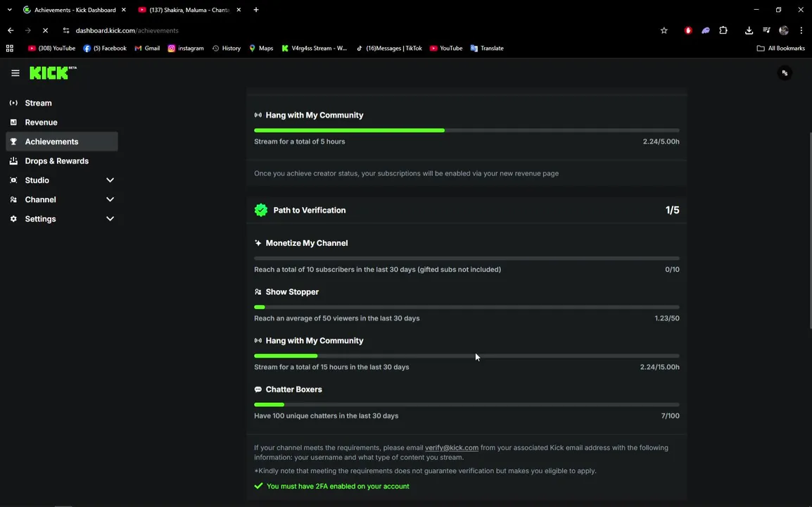The height and width of the screenshot is (507, 812).
Task: Switch to the Shakira, Maluma YouTube tab
Action: pos(189,10)
